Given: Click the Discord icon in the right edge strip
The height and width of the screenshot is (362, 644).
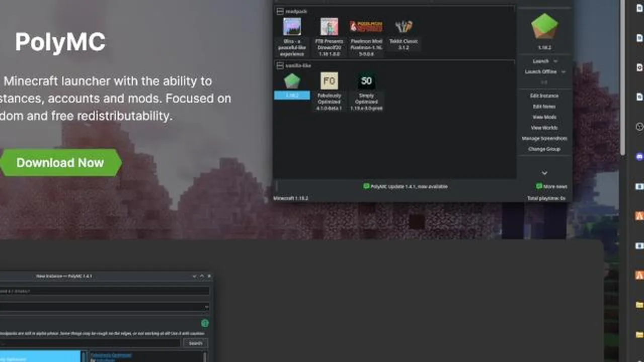Looking at the screenshot, I should click(x=639, y=157).
